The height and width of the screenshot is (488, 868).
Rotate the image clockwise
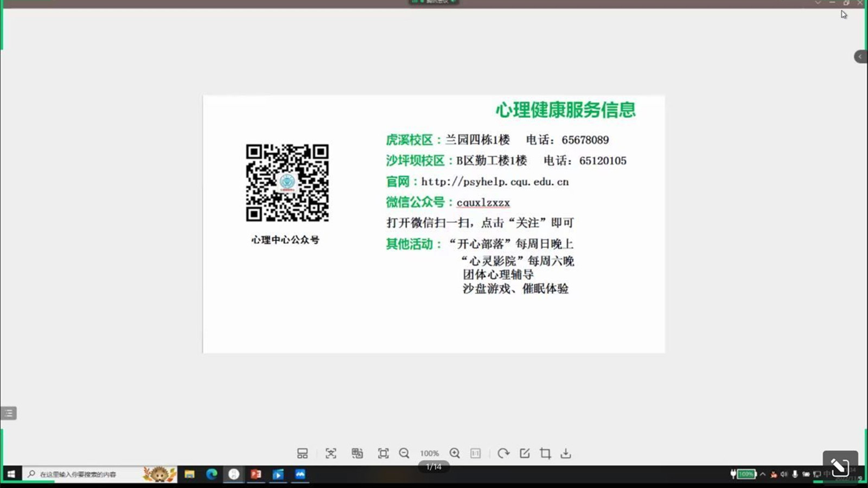[503, 453]
